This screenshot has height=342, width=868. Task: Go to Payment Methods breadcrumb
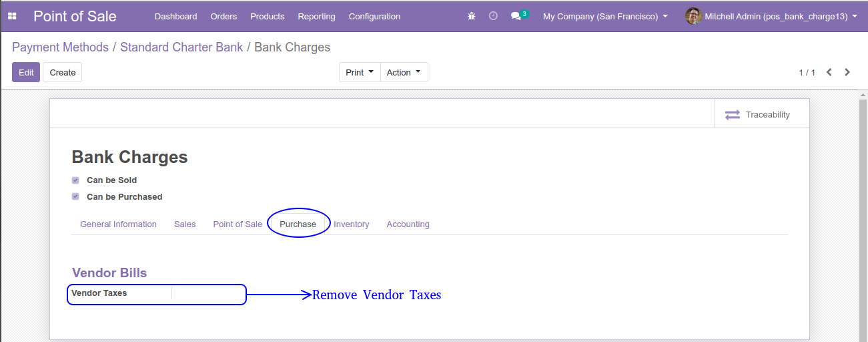60,47
